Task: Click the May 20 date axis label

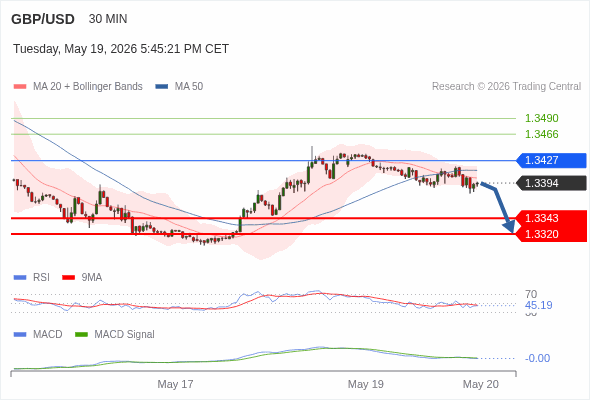Action: pos(481,384)
